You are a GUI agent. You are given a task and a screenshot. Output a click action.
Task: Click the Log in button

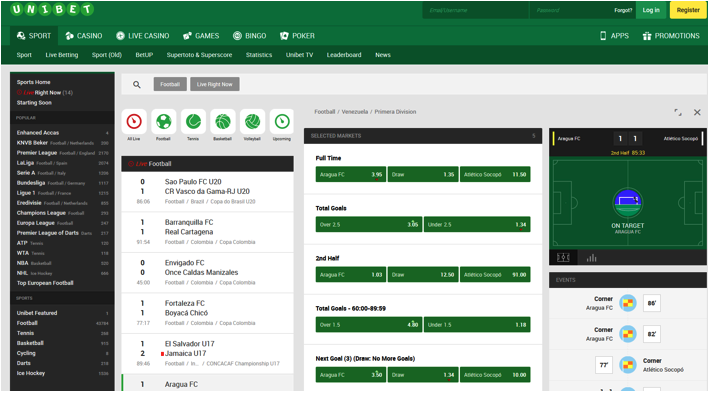click(651, 10)
